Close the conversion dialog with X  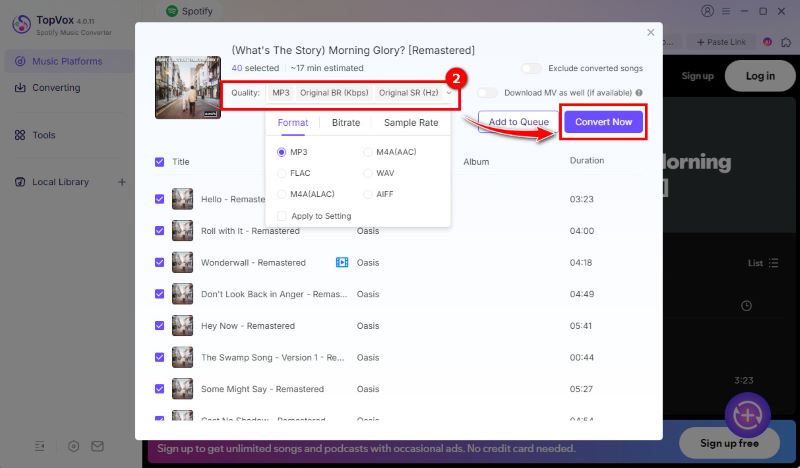pos(651,32)
